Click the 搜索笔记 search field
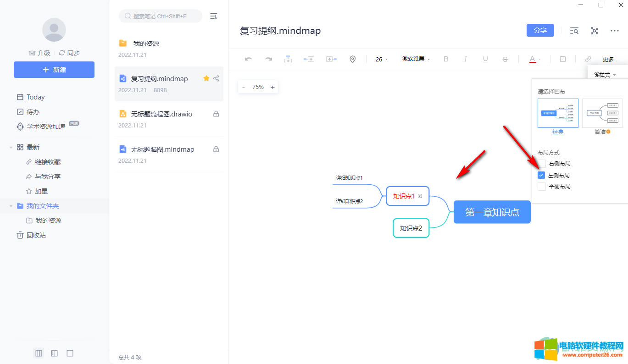This screenshot has height=364, width=628. click(161, 16)
